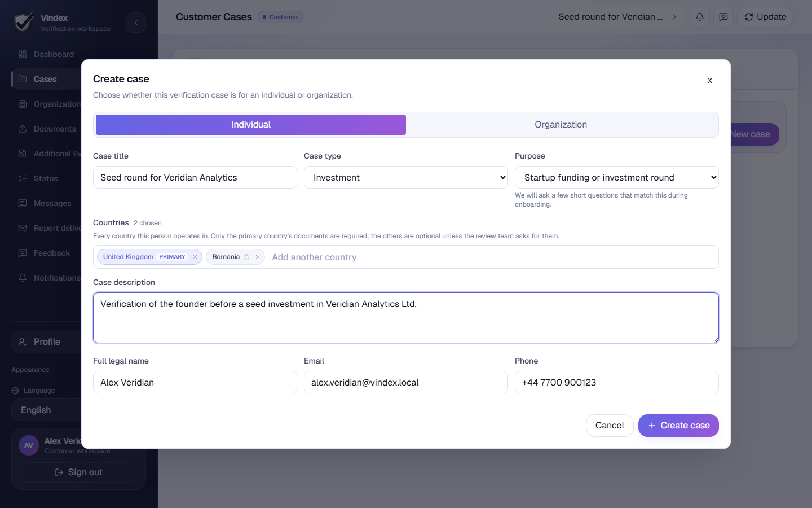Screen dimensions: 812x508
Task: Open the Case type dropdown
Action: [x=406, y=177]
